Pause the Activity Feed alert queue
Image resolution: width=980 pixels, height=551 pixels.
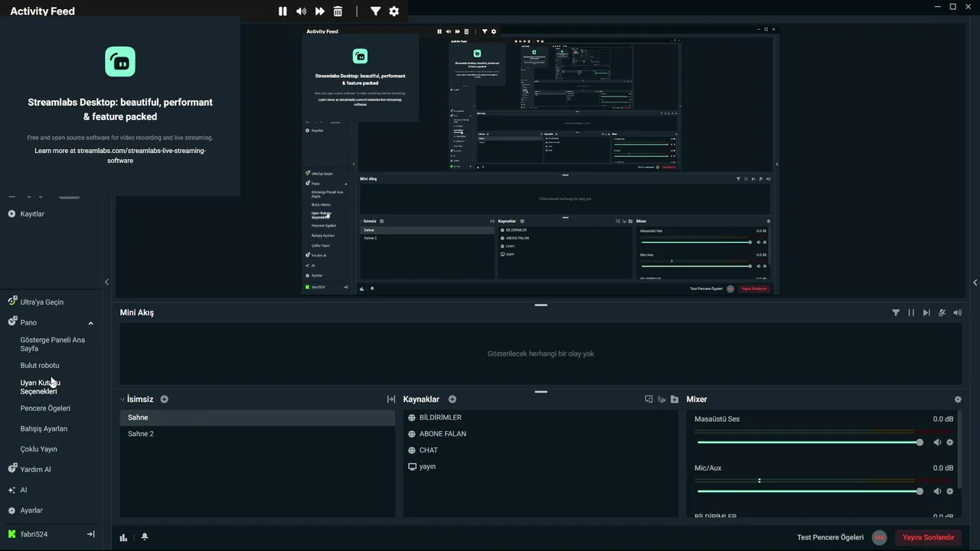point(283,11)
